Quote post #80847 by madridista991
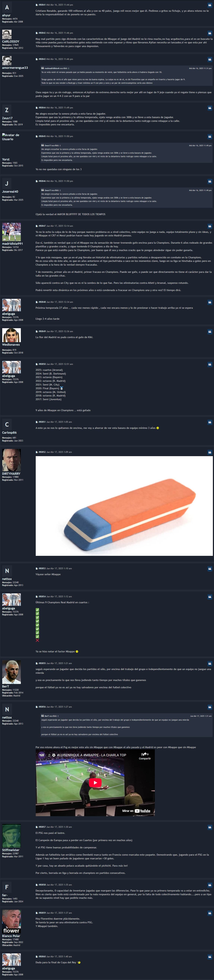This screenshot has width=214, height=980. click(x=210, y=226)
